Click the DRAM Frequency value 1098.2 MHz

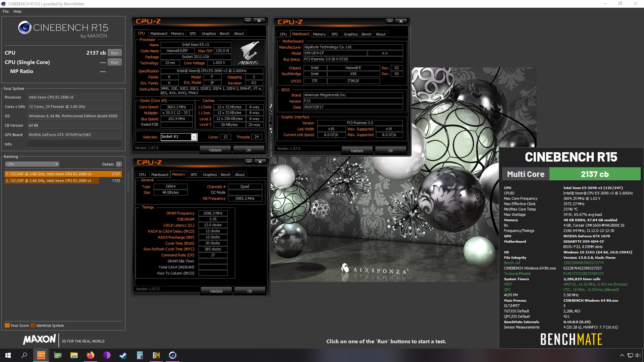pos(213,213)
